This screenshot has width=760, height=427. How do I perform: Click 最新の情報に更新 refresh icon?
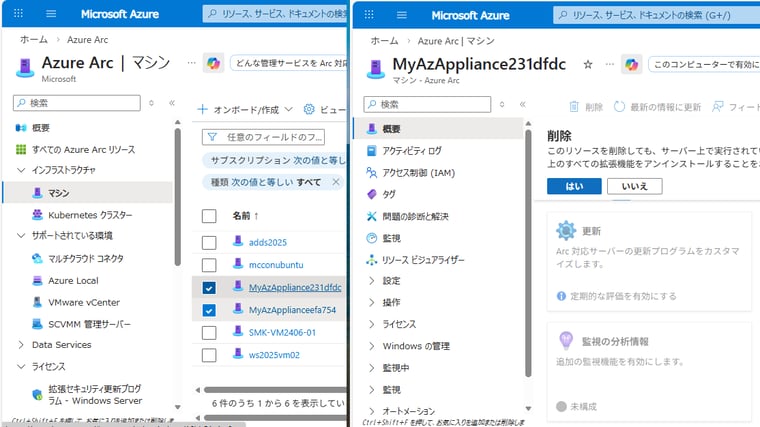[619, 107]
